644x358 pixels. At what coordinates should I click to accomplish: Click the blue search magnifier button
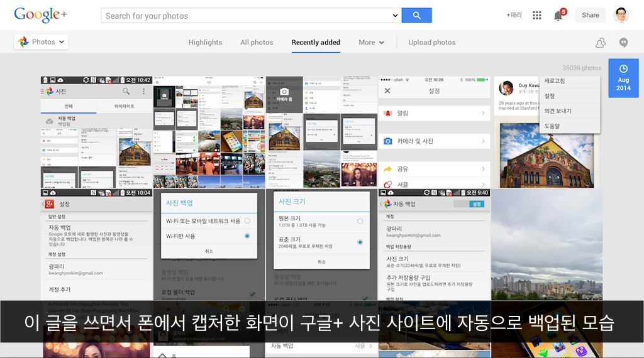[x=416, y=15]
